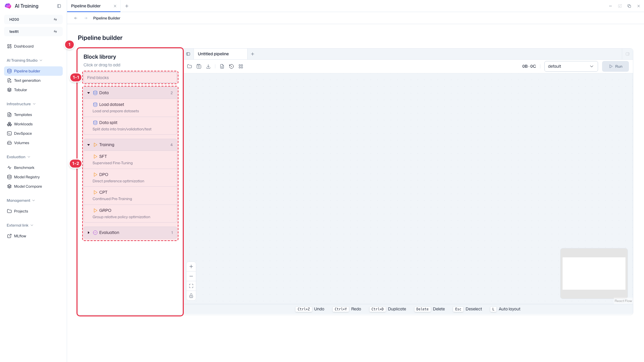This screenshot has width=644, height=362.
Task: Close the Pipeline Builder tab
Action: pyautogui.click(x=115, y=6)
